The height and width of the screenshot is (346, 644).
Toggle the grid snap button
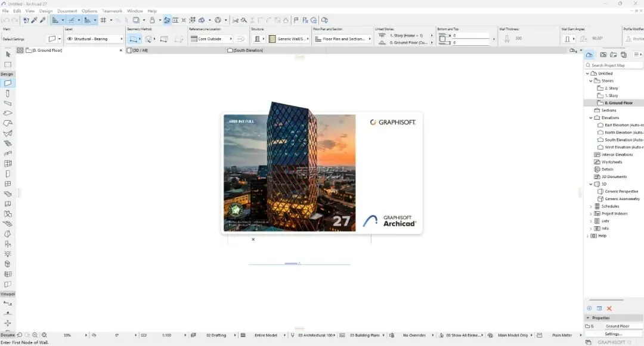(104, 20)
